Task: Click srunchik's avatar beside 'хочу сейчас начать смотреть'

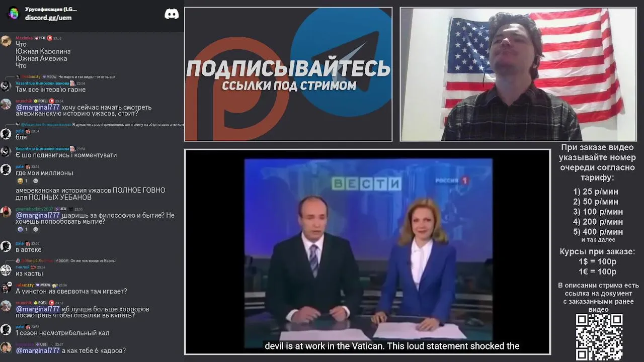Action: [x=6, y=104]
